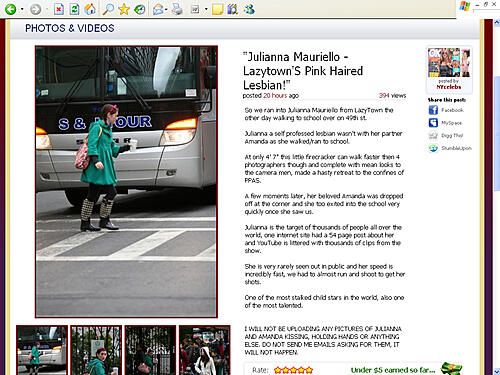This screenshot has width=500, height=375.
Task: Open the Mail icon dropdown arrow
Action: pyautogui.click(x=166, y=9)
